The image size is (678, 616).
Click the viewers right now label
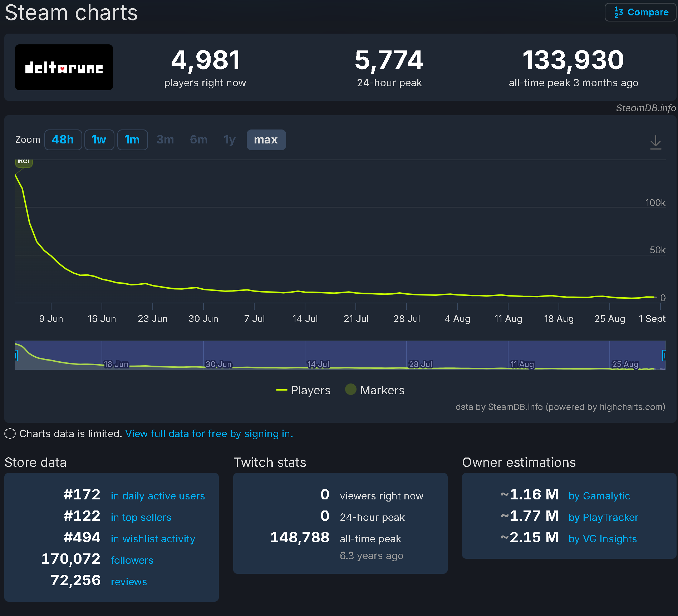click(382, 496)
